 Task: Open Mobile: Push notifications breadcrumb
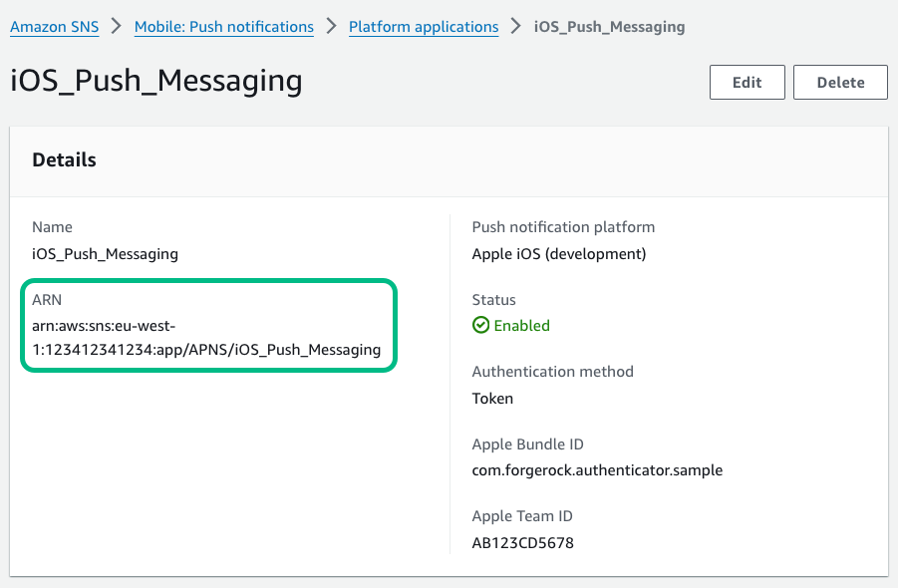[224, 27]
